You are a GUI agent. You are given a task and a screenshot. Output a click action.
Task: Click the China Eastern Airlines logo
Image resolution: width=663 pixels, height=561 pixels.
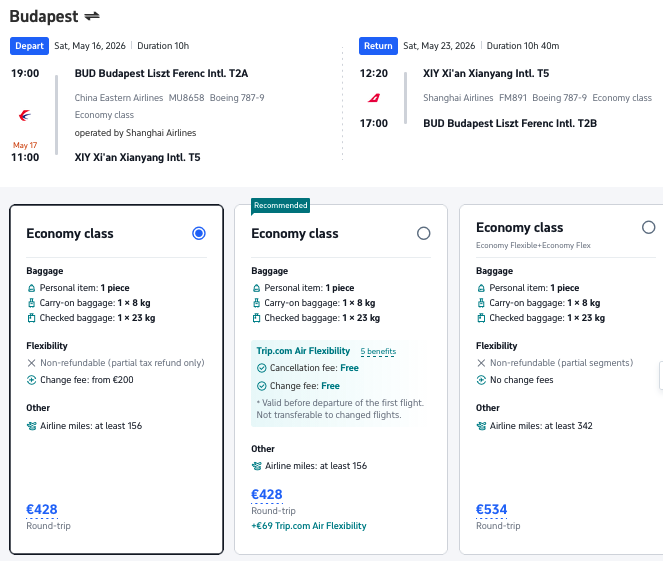click(25, 115)
